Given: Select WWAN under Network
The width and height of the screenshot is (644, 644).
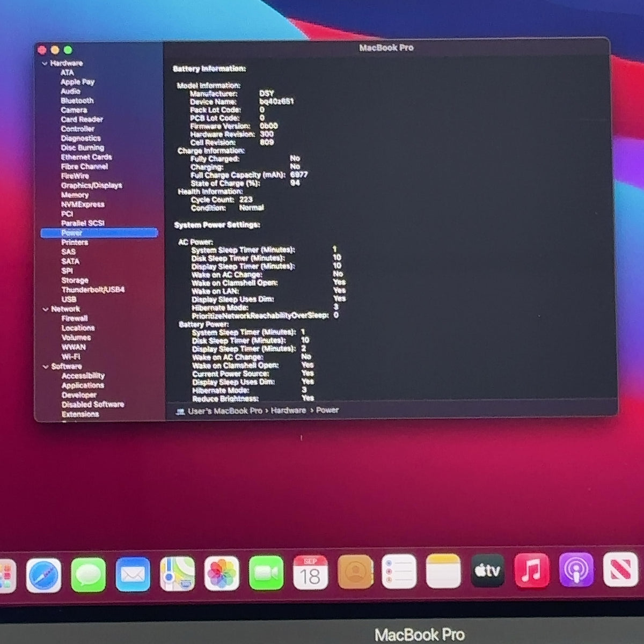Looking at the screenshot, I should (x=74, y=347).
